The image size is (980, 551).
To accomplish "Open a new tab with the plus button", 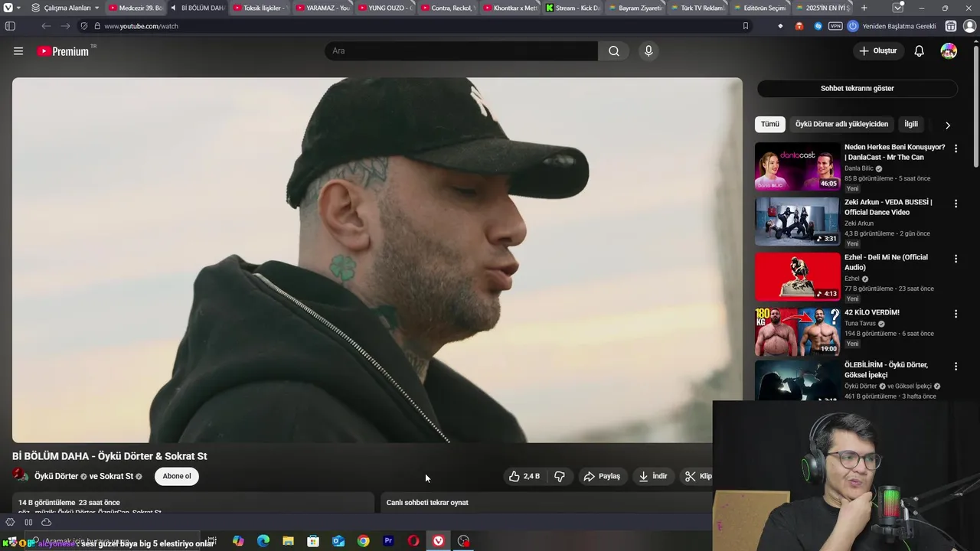I will [x=864, y=8].
